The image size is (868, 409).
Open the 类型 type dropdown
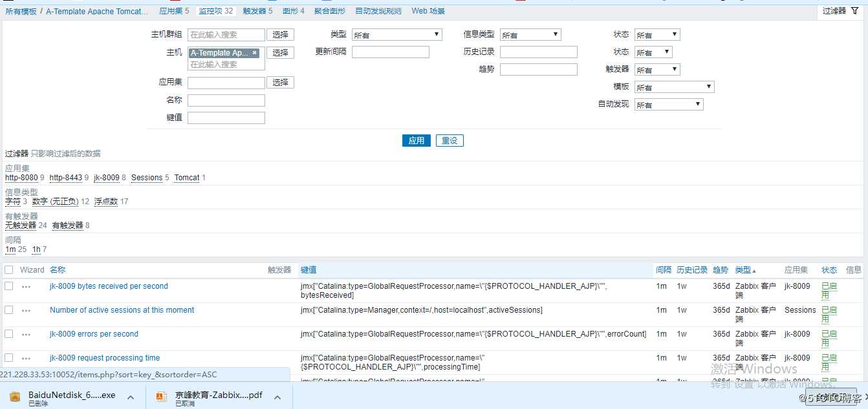pyautogui.click(x=397, y=35)
